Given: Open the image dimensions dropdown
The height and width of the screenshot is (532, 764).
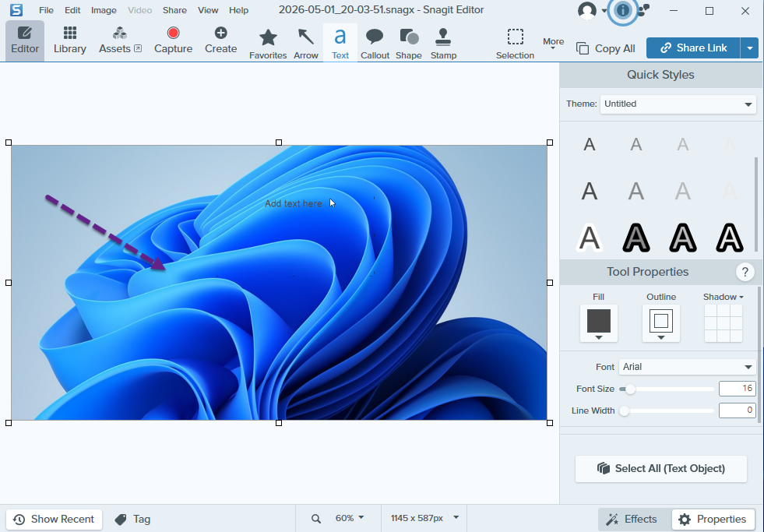Looking at the screenshot, I should [x=424, y=518].
